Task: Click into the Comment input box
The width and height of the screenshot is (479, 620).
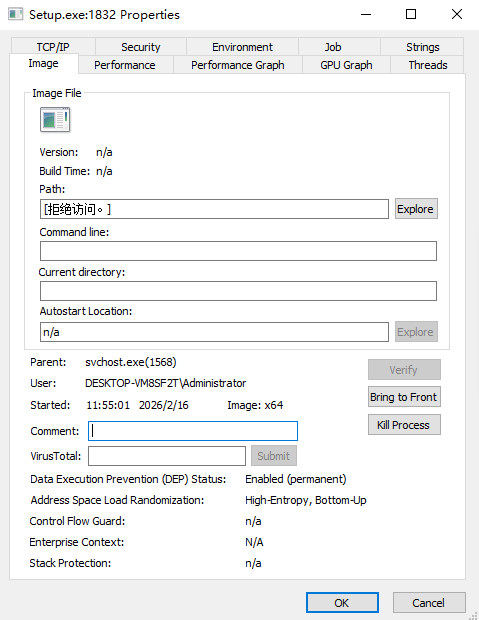Action: [193, 431]
